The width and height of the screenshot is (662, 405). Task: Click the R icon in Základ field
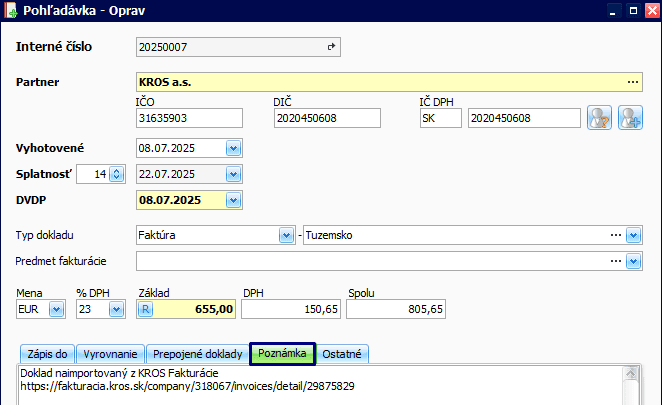coord(145,310)
